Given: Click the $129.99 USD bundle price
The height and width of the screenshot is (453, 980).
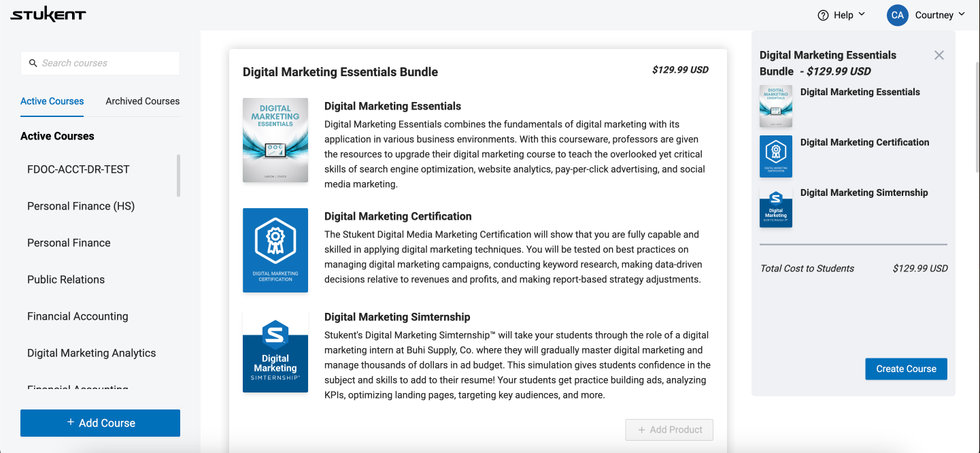Looking at the screenshot, I should [680, 69].
